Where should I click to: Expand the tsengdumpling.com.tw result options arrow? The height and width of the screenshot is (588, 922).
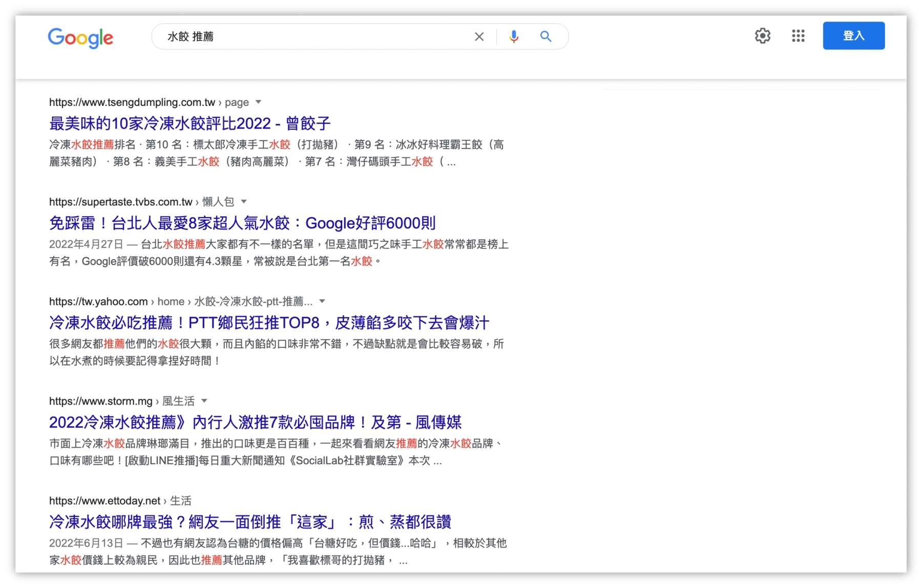coord(259,102)
